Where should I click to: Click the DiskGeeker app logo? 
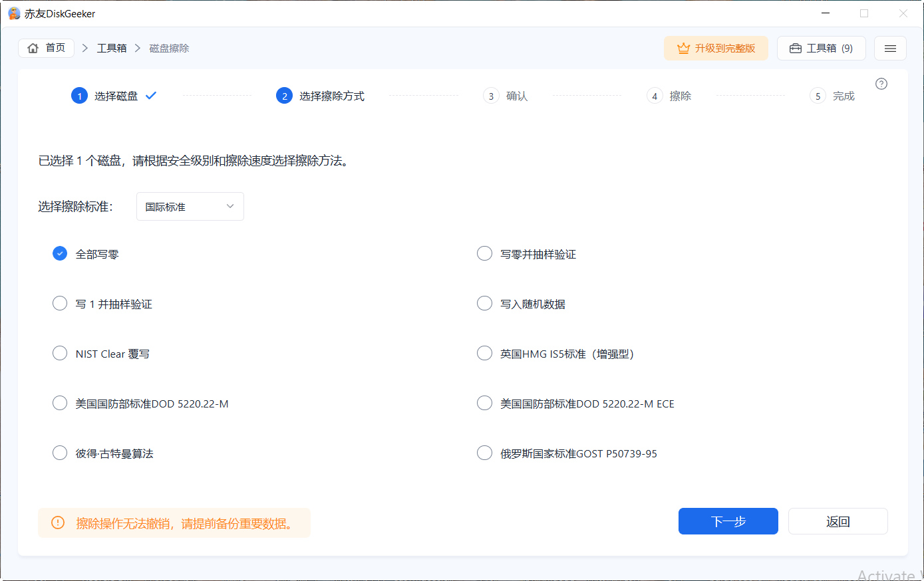tap(14, 13)
